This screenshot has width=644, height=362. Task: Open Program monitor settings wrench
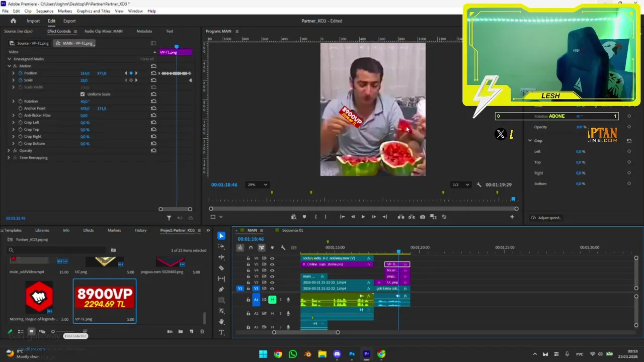479,185
